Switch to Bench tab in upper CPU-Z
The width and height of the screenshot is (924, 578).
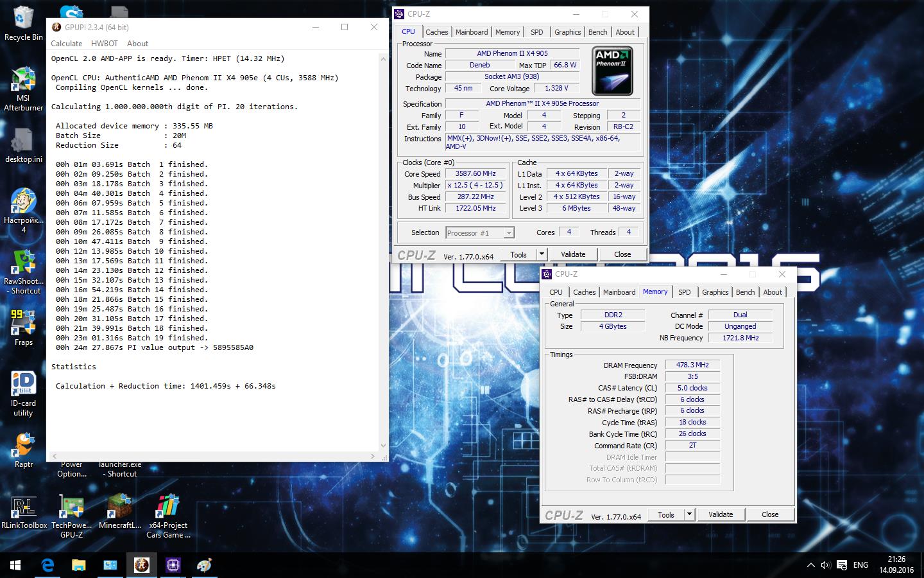597,32
